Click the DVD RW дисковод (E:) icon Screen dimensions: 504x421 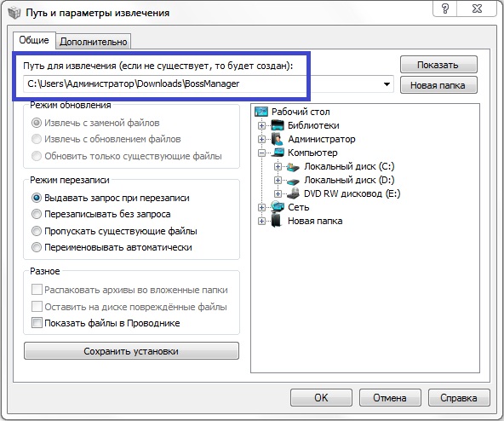click(293, 193)
